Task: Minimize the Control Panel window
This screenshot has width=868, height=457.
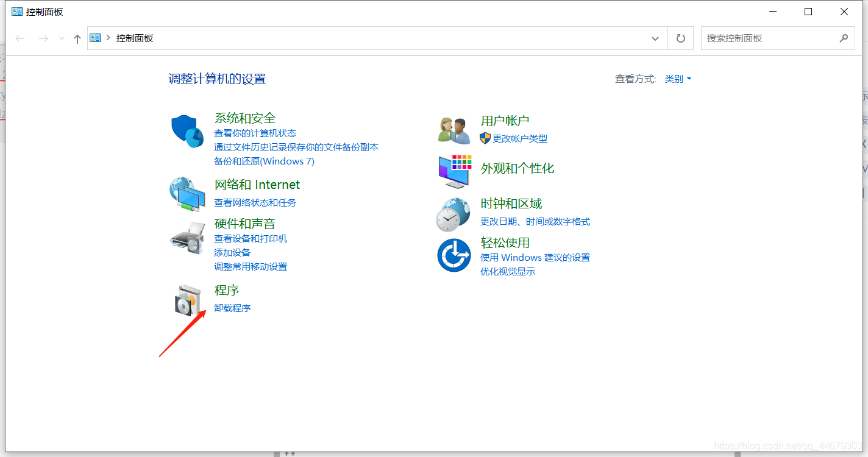Action: [772, 12]
